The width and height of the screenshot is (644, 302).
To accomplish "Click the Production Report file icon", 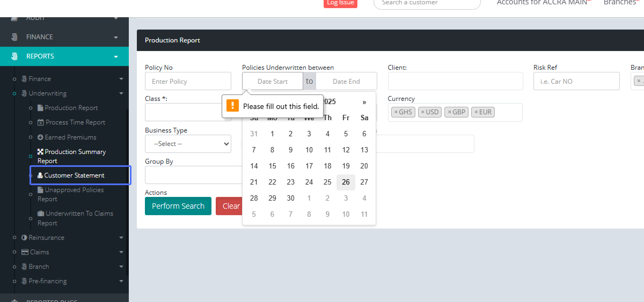I will 40,108.
